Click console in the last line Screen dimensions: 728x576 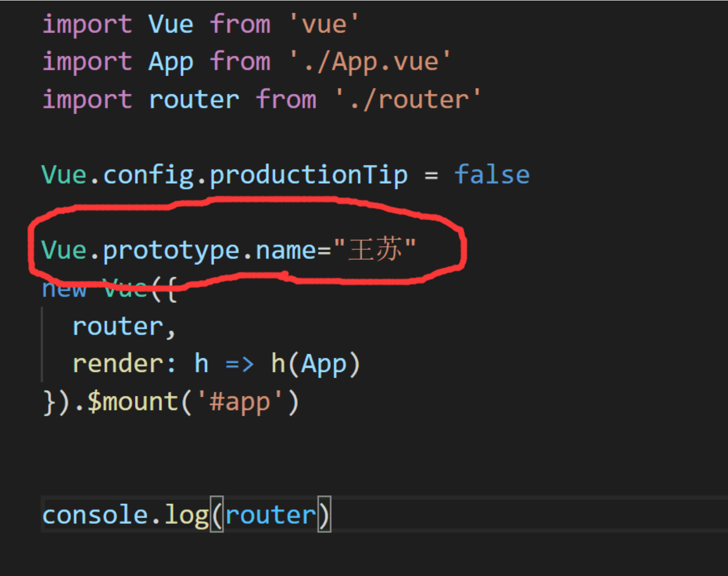pyautogui.click(x=95, y=515)
